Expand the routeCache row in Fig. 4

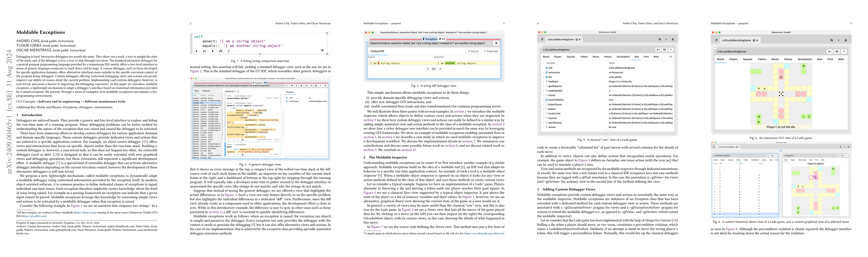coord(544,114)
